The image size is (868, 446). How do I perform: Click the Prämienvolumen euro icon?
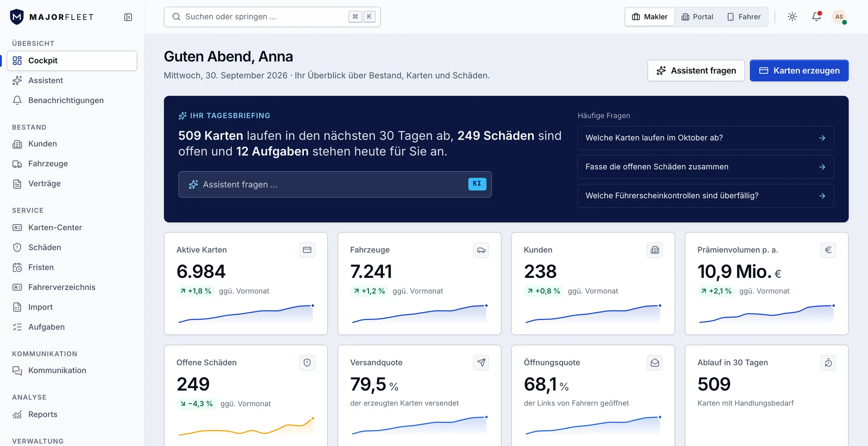coord(828,250)
